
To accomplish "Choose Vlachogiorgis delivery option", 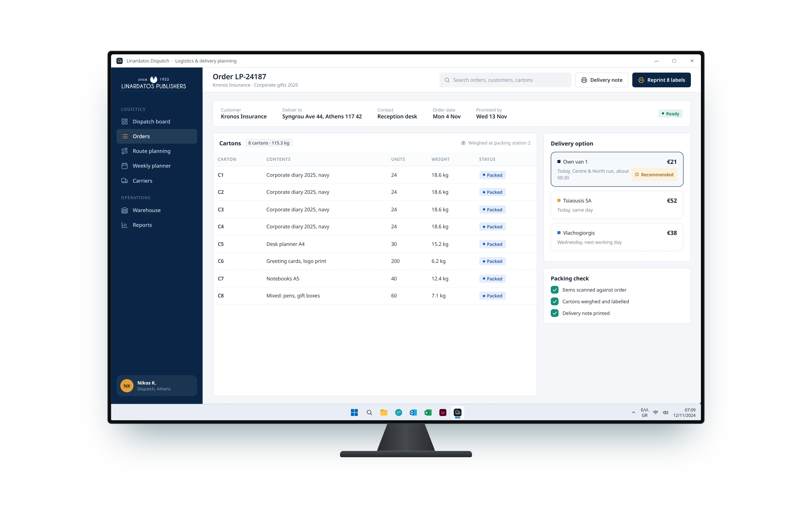I will [617, 237].
